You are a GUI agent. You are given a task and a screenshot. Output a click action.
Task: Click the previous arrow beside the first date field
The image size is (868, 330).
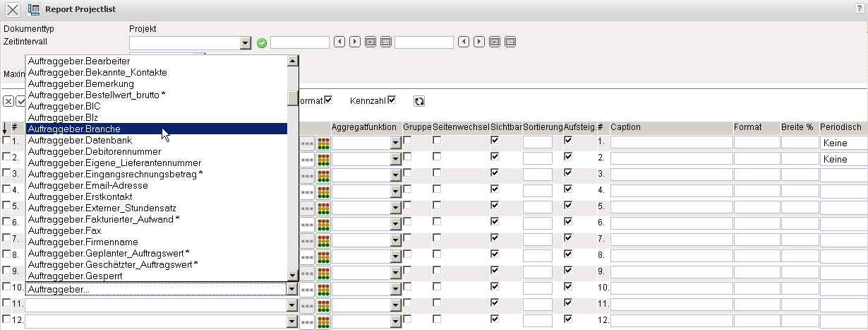coord(339,42)
